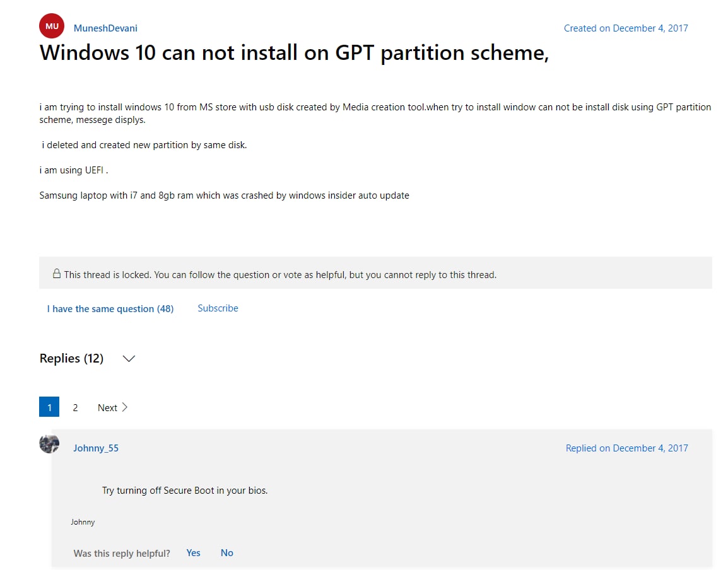Open MuneshDevani's profile link
This screenshot has width=728, height=570.
pos(105,28)
